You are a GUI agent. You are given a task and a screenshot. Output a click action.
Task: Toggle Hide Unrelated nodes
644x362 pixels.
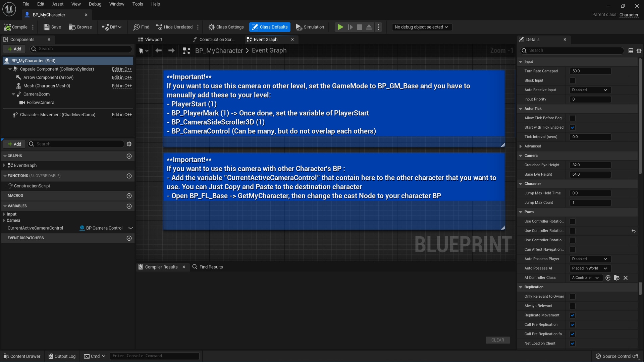point(174,27)
